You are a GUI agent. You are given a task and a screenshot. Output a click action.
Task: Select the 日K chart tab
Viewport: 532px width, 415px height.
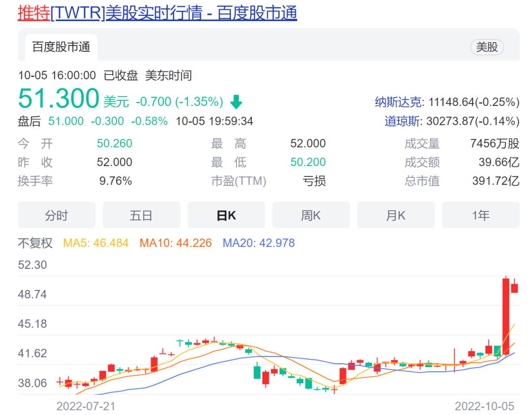pyautogui.click(x=226, y=215)
